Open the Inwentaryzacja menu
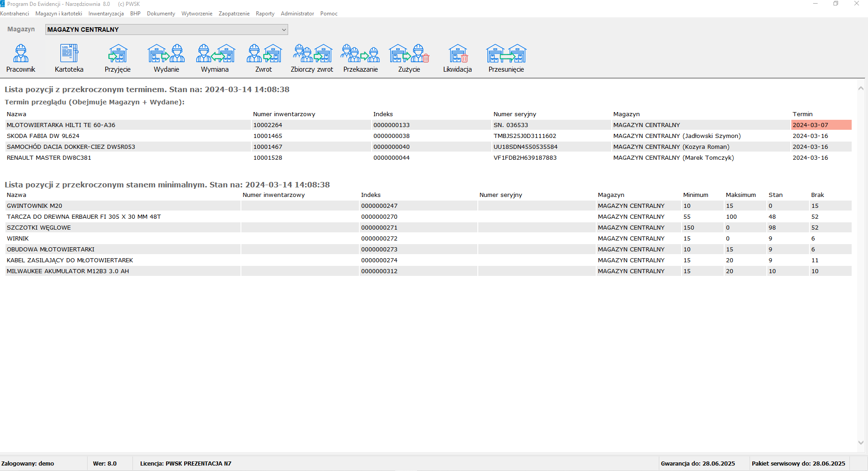 point(106,14)
